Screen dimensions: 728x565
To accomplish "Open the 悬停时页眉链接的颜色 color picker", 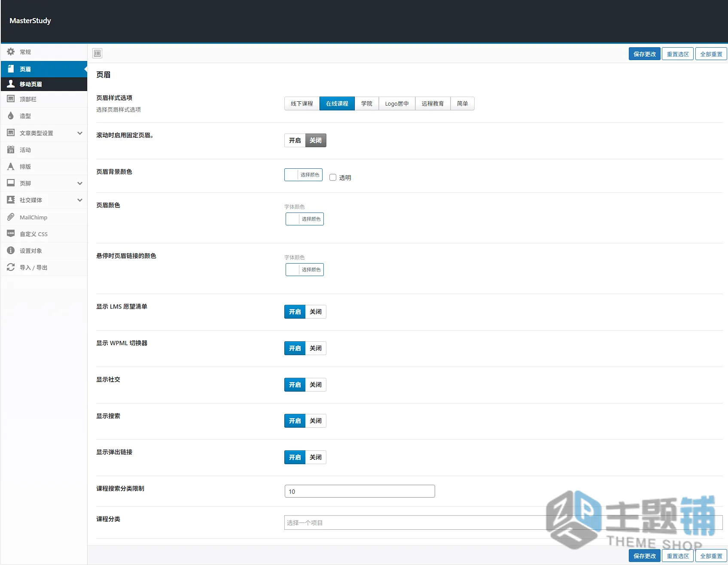I will 305,270.
